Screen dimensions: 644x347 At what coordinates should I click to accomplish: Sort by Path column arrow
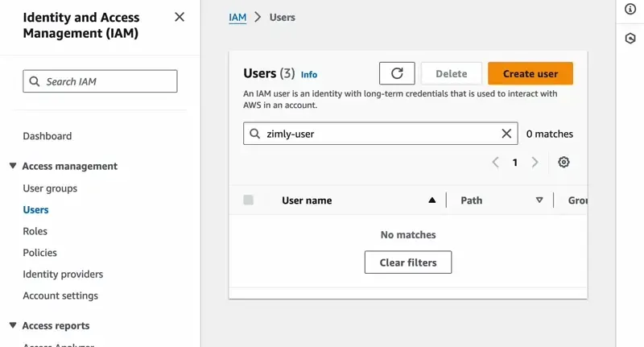tap(539, 200)
